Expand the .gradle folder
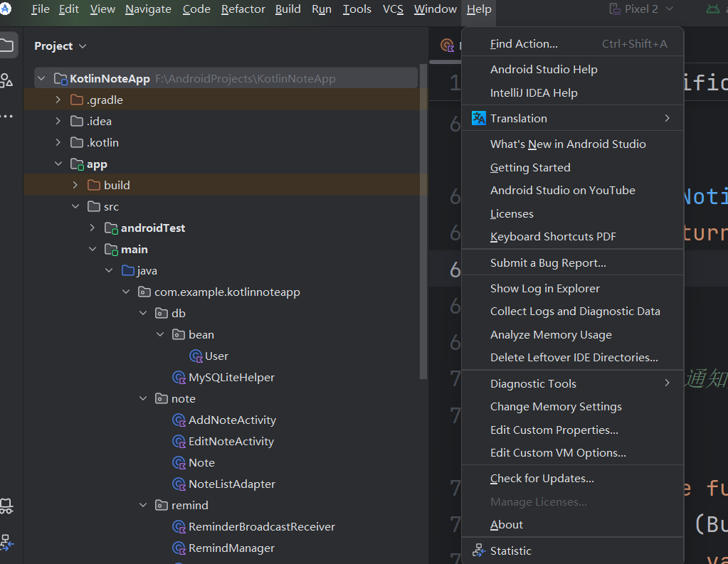The image size is (728, 564). 58,100
